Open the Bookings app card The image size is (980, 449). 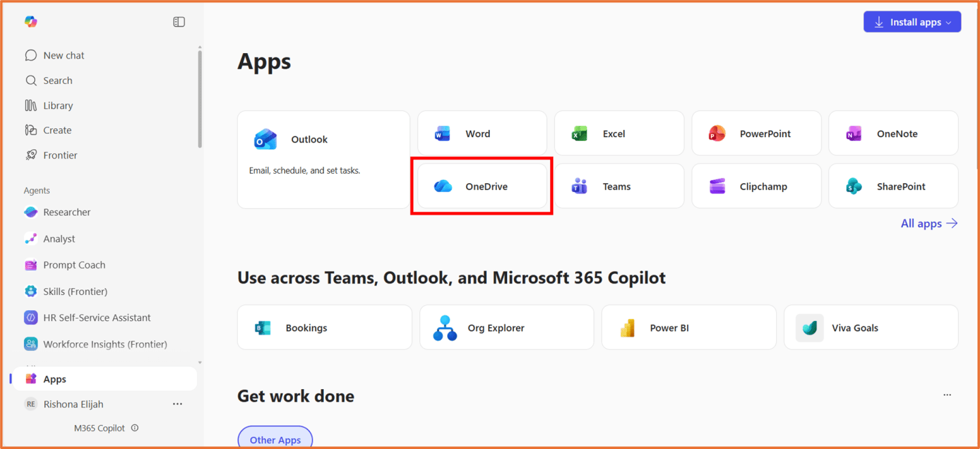click(x=324, y=328)
